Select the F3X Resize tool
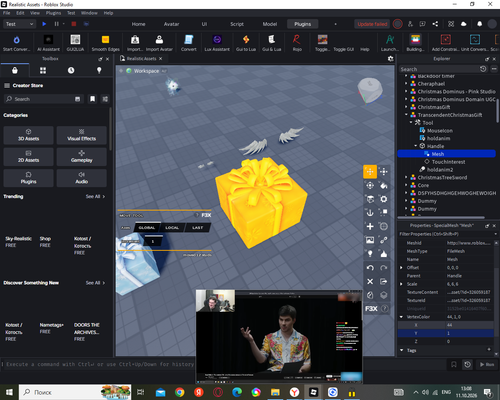Image resolution: width=500 pixels, height=400 pixels. [384, 172]
